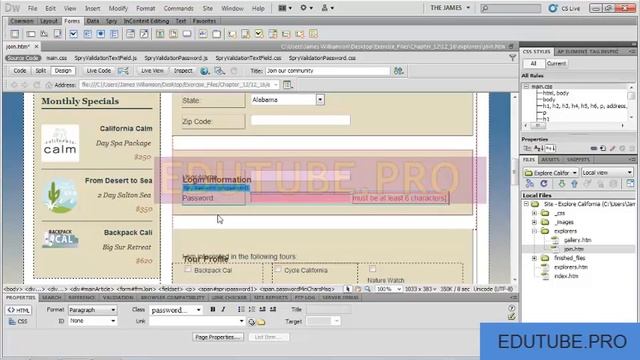The height and width of the screenshot is (360, 640).
Task: Select gallery.htm in the Files panel
Action: [x=577, y=240]
